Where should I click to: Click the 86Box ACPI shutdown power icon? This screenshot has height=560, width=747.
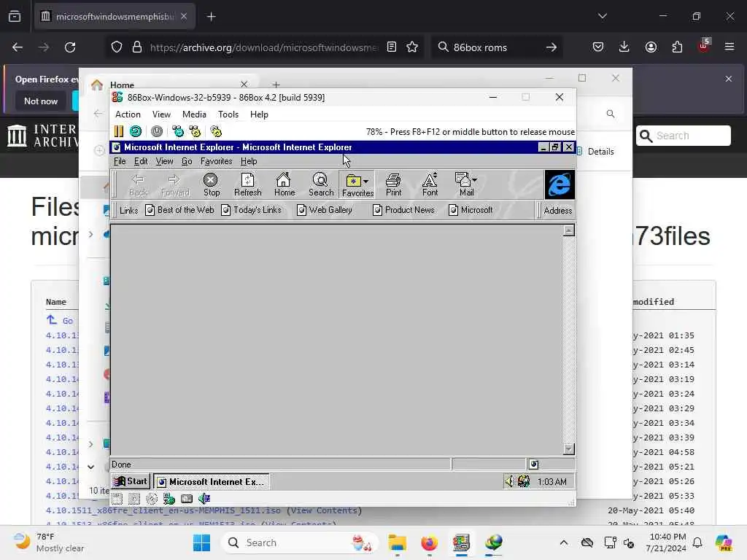coord(157,131)
